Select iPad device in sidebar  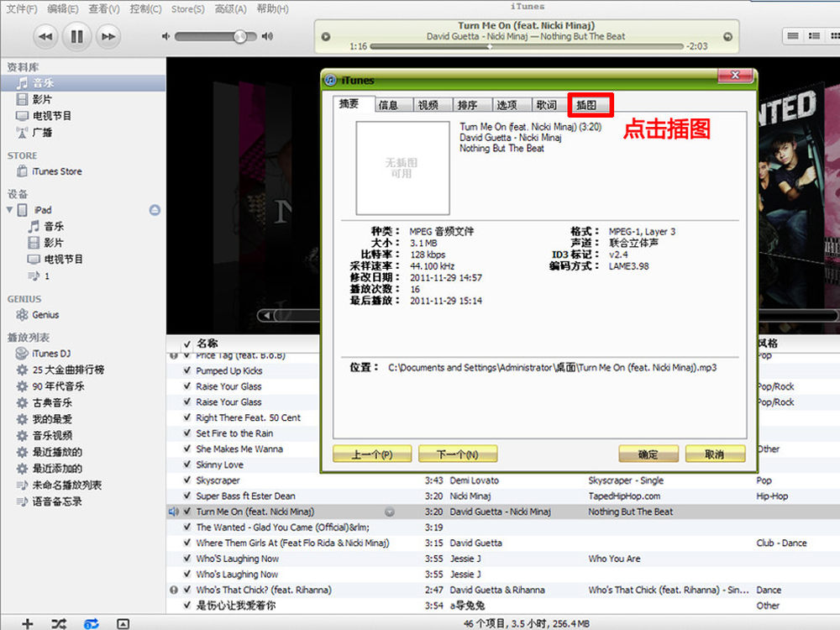(43, 210)
